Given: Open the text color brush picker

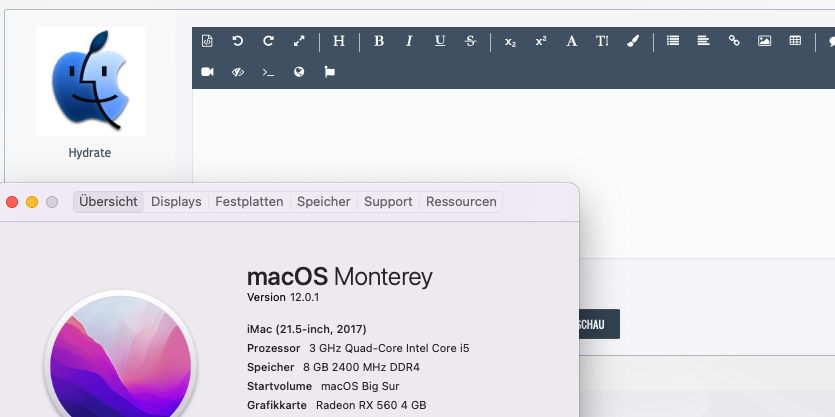Looking at the screenshot, I should pos(632,41).
